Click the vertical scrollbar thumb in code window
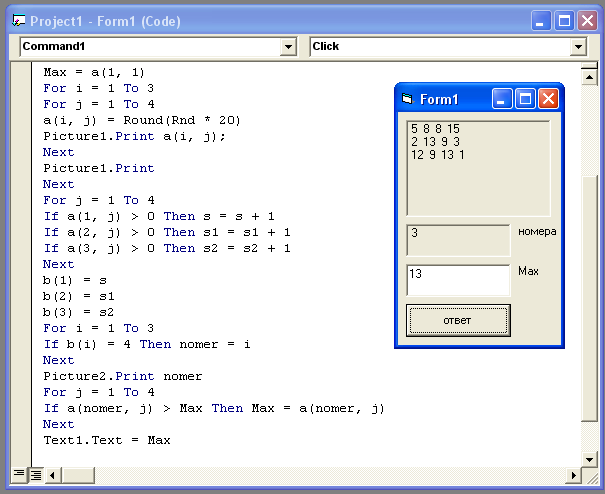Viewport: 605px width, 494px height. click(x=589, y=299)
